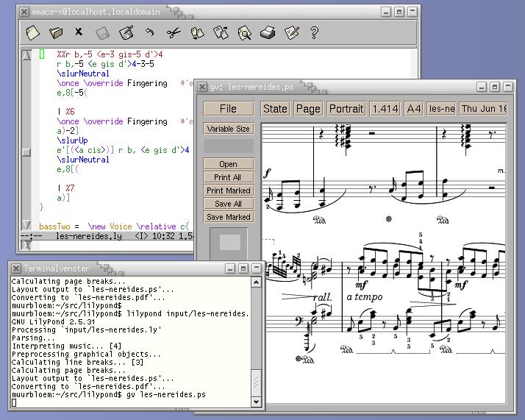Image resolution: width=525 pixels, height=420 pixels.
Task: Click the 'rall.' marking in the score
Action: 322,297
